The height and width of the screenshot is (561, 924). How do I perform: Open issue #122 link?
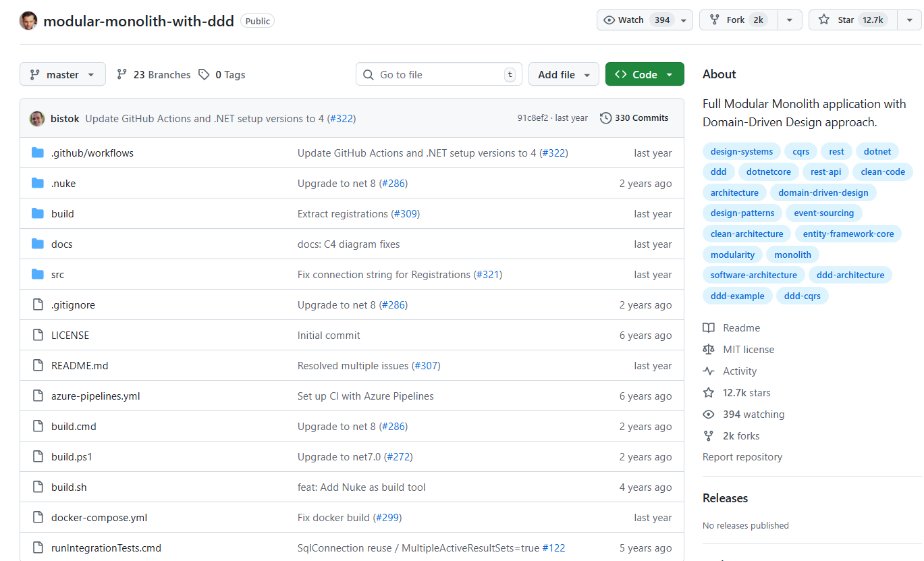(x=553, y=548)
